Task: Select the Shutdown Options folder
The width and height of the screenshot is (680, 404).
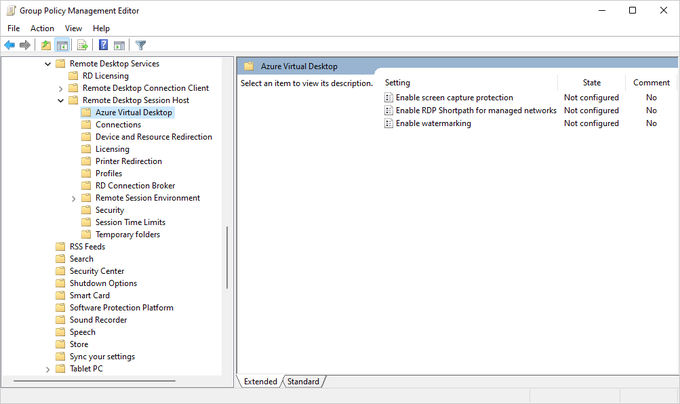Action: pyautogui.click(x=103, y=283)
